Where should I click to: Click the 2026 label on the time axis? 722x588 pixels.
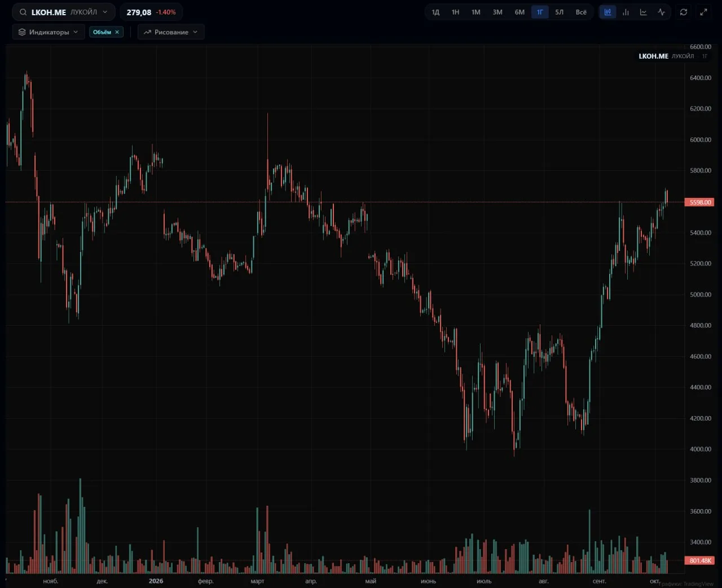click(x=156, y=581)
